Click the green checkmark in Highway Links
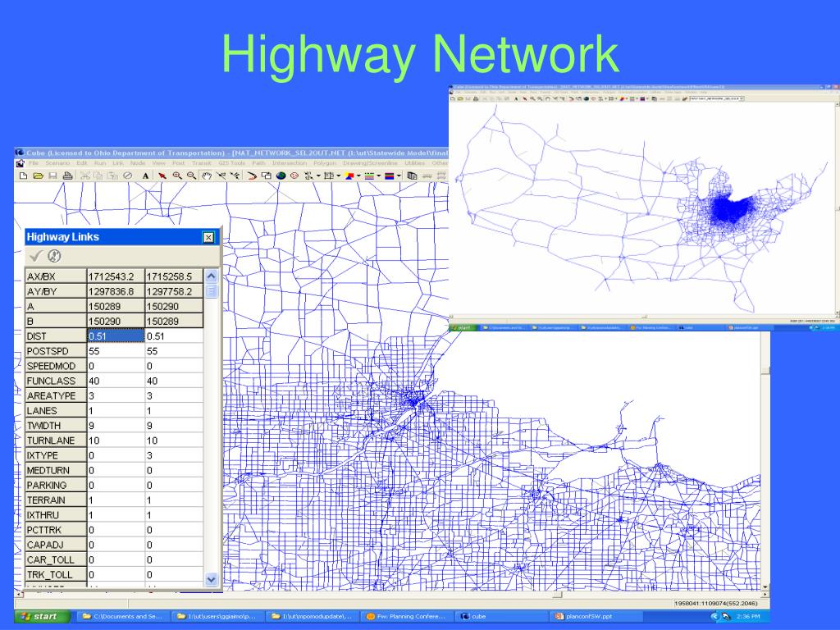 click(36, 256)
